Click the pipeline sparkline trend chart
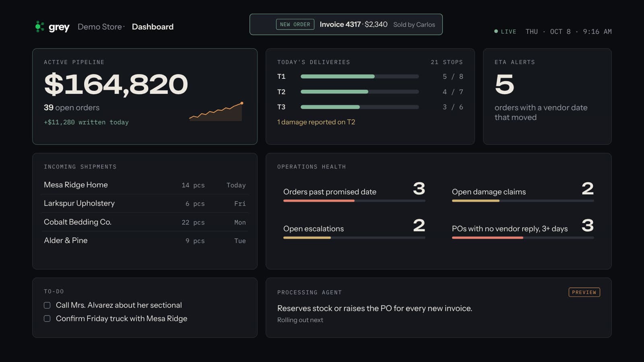Image resolution: width=644 pixels, height=362 pixels. [216, 111]
